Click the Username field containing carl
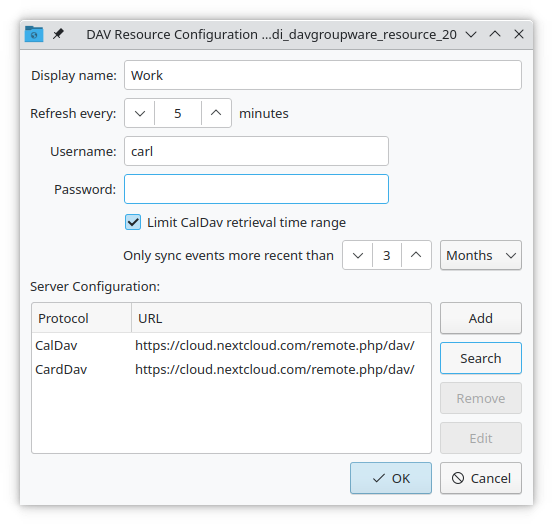This screenshot has height=525, width=553. point(256,151)
